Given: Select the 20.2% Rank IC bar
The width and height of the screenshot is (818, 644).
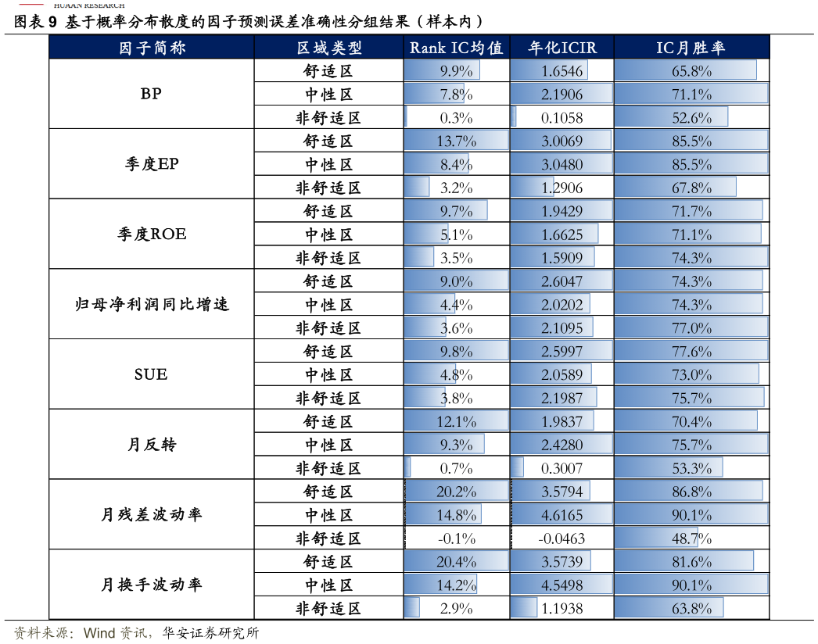Looking at the screenshot, I should coord(457,492).
